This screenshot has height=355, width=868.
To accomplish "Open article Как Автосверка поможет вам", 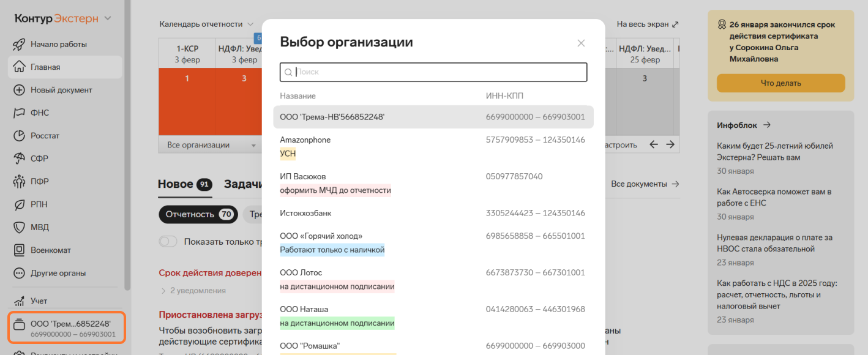I will [774, 197].
